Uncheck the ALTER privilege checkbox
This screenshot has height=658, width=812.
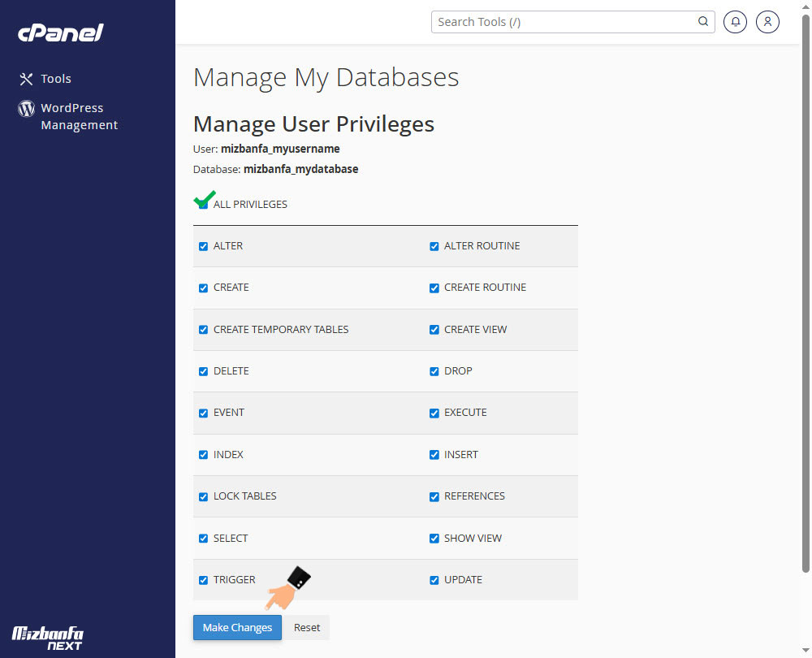tap(204, 246)
